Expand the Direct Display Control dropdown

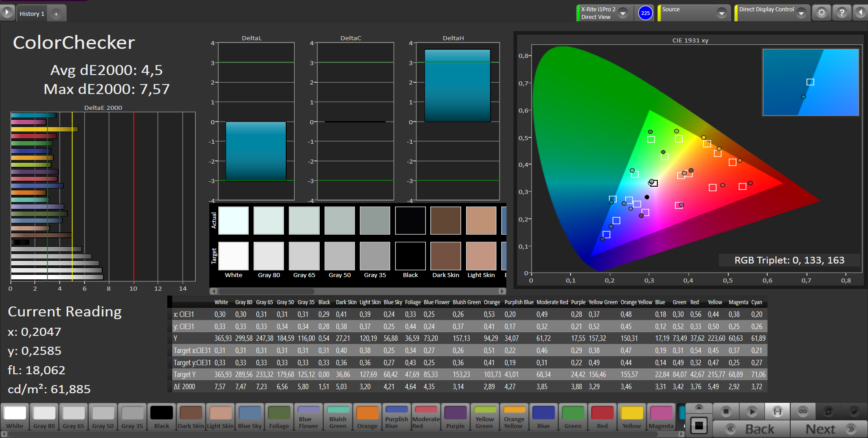[801, 13]
